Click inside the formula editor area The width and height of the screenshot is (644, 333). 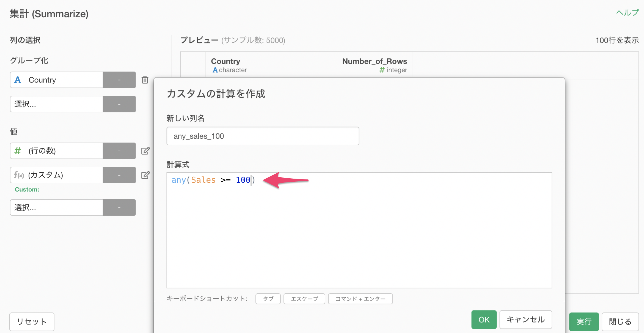tap(359, 230)
